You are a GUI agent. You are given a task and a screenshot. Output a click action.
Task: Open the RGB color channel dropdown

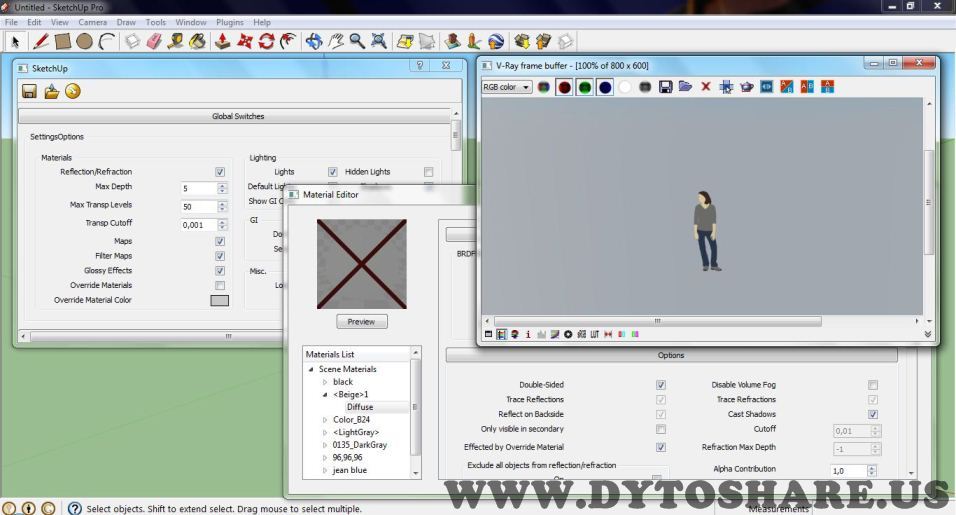(507, 87)
